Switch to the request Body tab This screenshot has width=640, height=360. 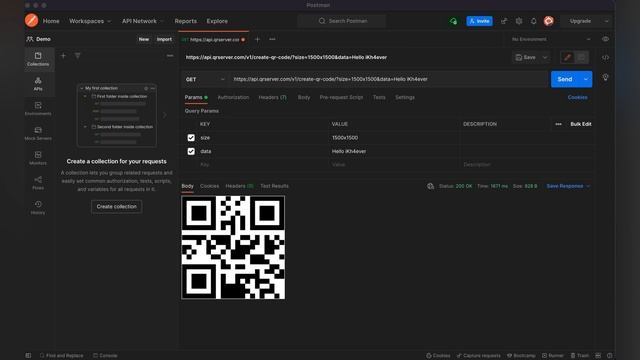[304, 97]
